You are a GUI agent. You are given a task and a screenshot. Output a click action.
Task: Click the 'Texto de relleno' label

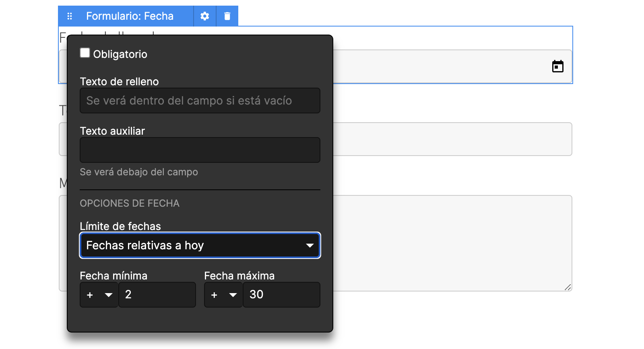coord(120,82)
